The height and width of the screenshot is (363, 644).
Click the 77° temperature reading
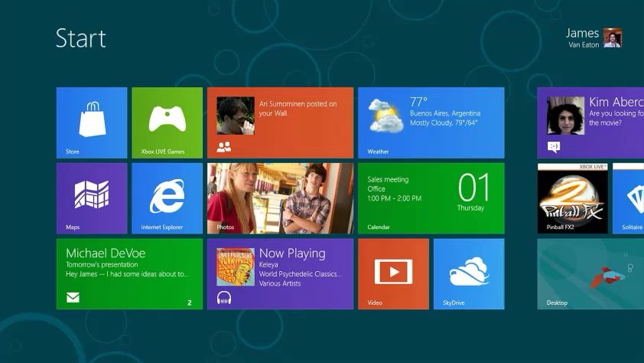point(418,101)
